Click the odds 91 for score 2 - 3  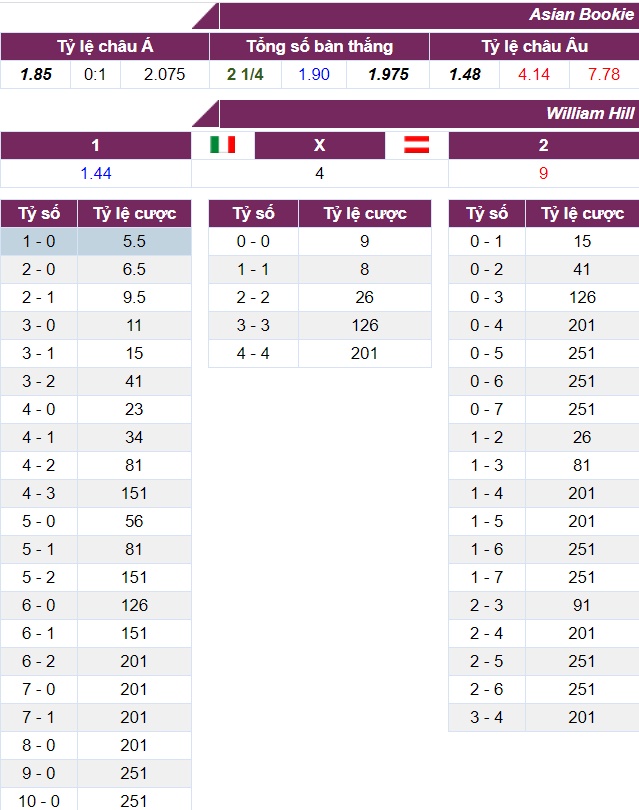[582, 605]
